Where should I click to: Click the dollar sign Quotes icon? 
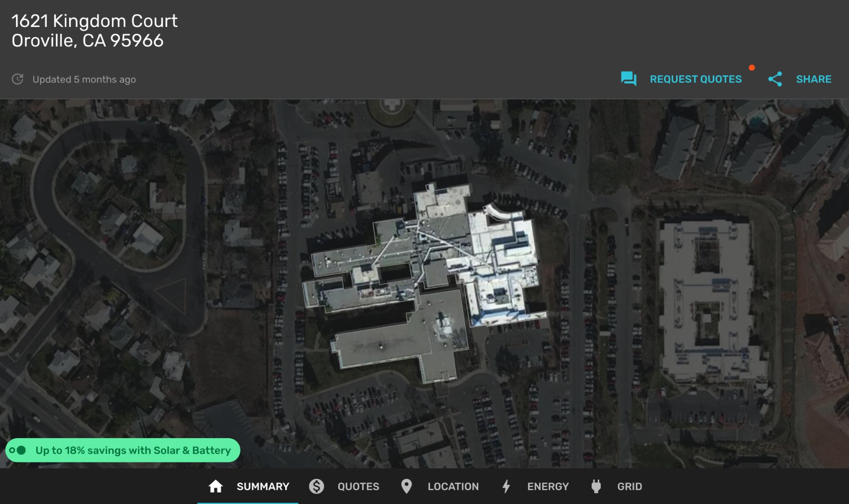316,486
